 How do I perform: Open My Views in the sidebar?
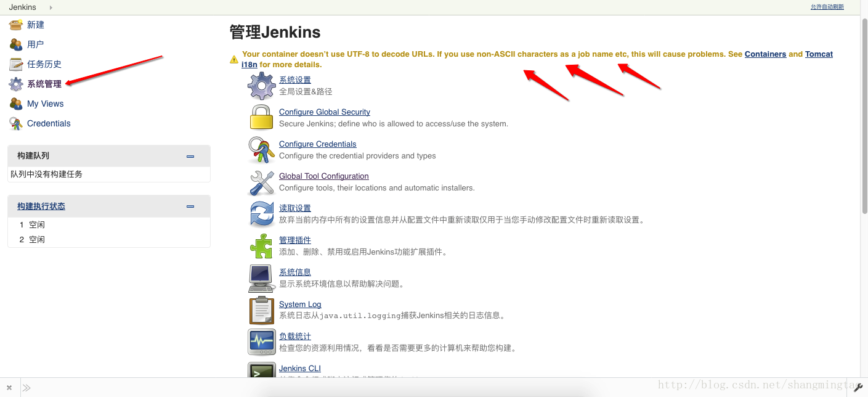(46, 104)
